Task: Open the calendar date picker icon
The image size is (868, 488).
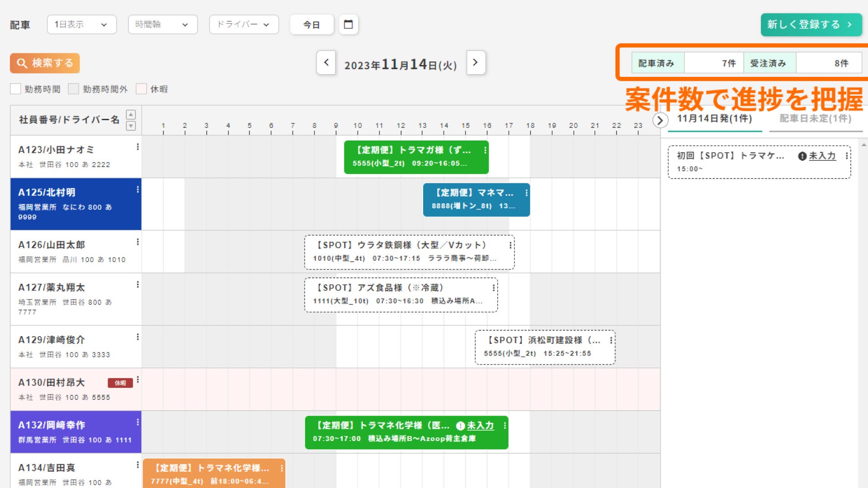Action: tap(348, 24)
